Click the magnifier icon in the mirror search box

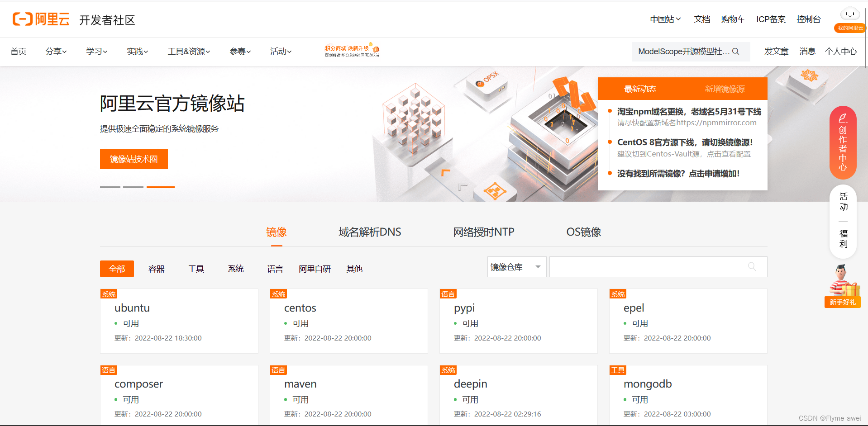tap(751, 267)
